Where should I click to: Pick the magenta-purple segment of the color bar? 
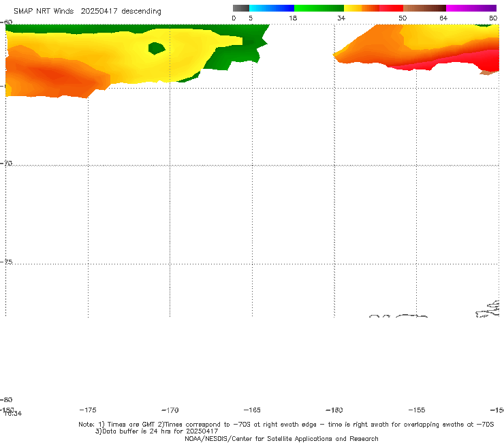pyautogui.click(x=471, y=8)
